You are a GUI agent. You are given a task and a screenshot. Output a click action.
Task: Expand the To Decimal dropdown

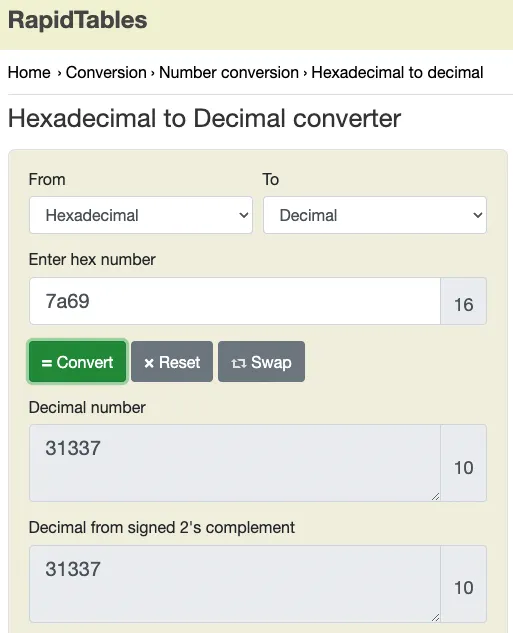(375, 215)
